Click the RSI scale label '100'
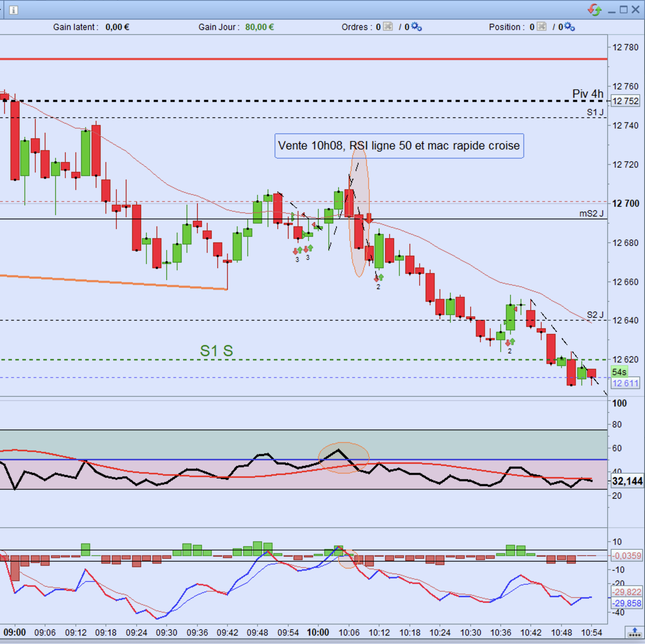 point(619,403)
